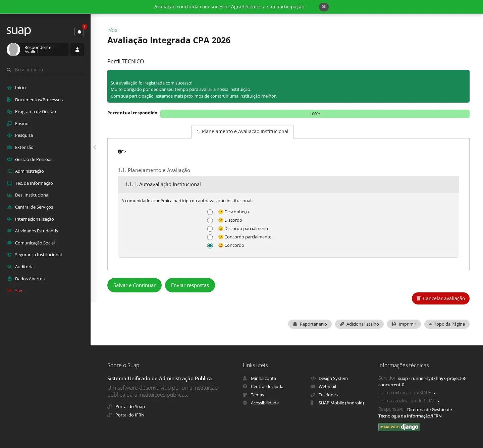The image size is (483, 448).
Task: Click the red Cancelar avaliação button
Action: pyautogui.click(x=441, y=298)
